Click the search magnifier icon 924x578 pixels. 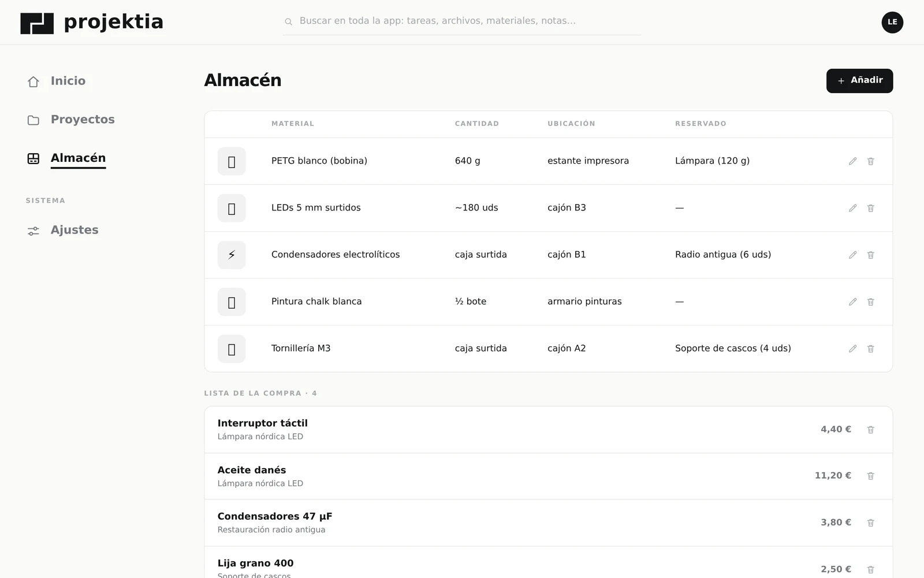288,21
